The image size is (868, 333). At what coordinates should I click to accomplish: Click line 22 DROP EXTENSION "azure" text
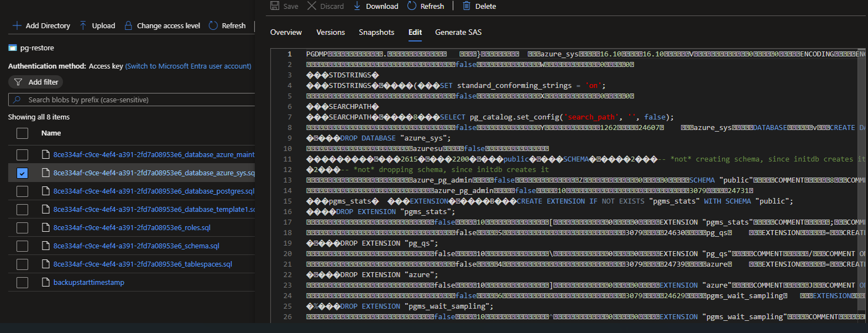click(389, 274)
